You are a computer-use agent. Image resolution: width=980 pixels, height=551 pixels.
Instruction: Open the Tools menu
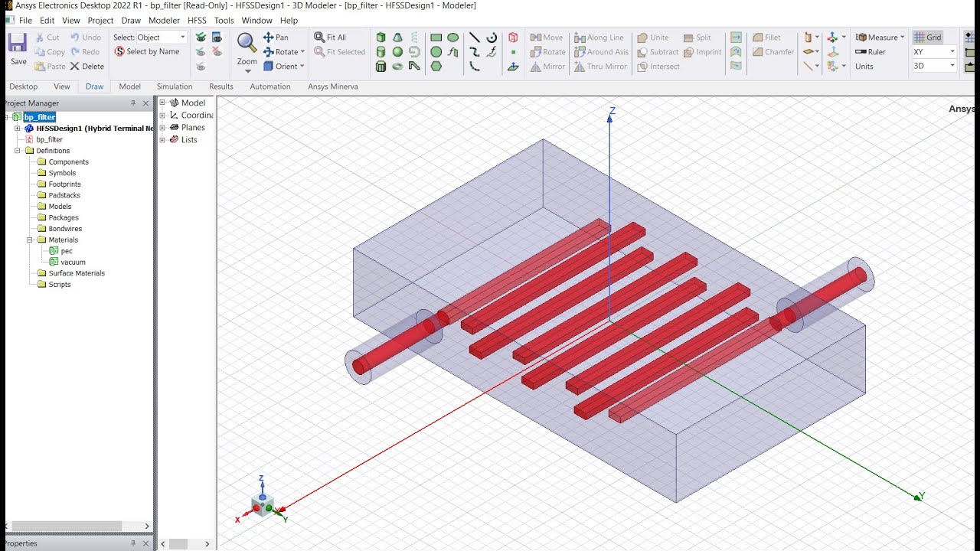click(x=224, y=21)
